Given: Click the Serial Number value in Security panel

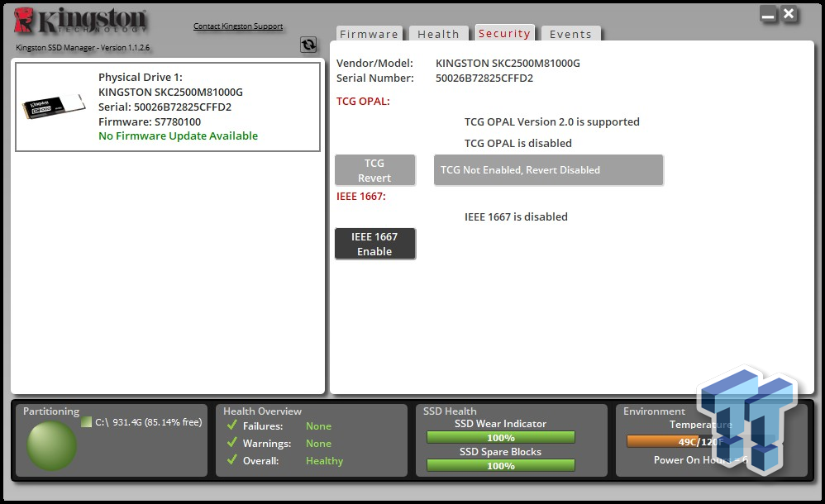Looking at the screenshot, I should pyautogui.click(x=484, y=78).
